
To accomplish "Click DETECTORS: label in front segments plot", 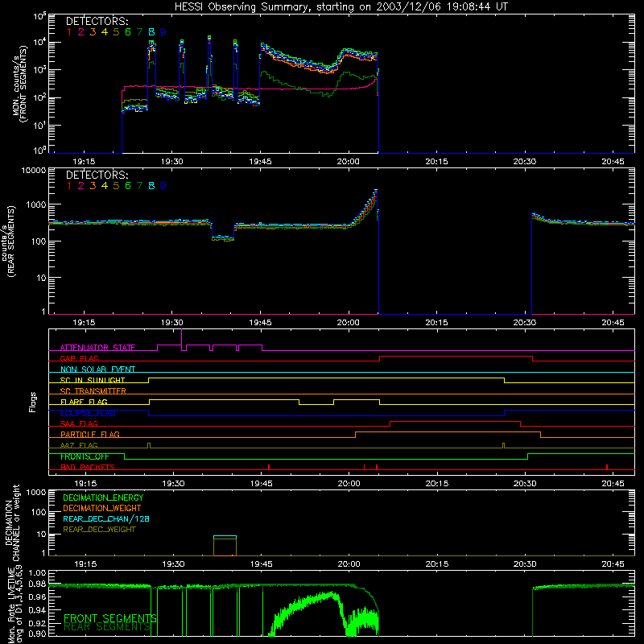I will (x=97, y=21).
